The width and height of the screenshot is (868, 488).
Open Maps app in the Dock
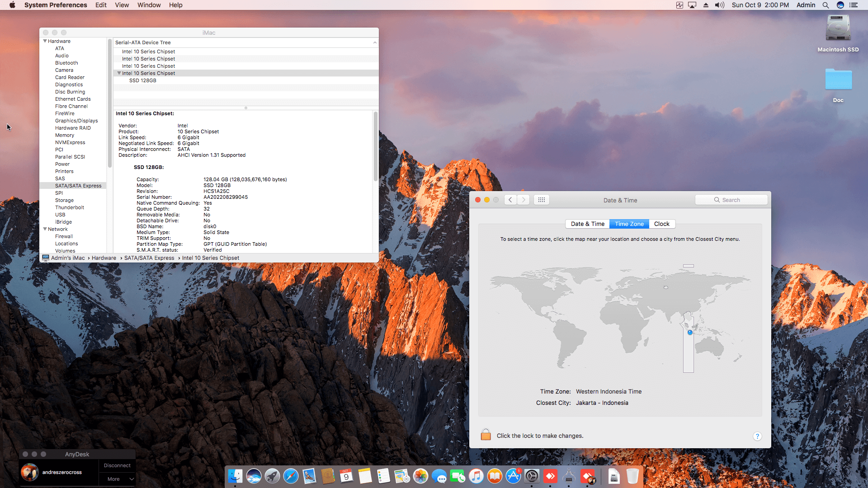[x=402, y=476]
